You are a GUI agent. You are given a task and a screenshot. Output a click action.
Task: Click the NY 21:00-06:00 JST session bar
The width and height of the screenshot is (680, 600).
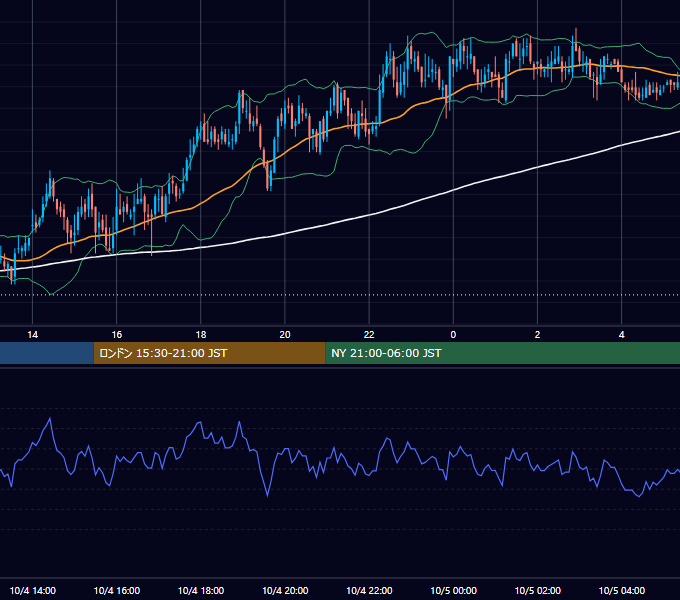pos(503,353)
